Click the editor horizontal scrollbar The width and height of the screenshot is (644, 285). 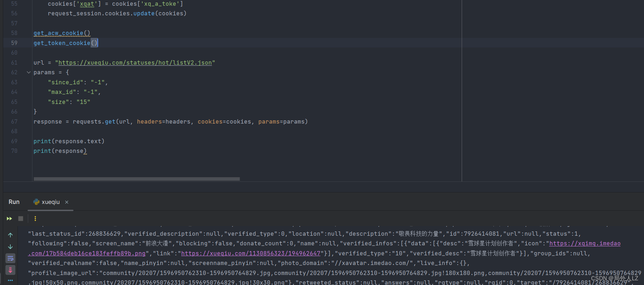click(137, 179)
